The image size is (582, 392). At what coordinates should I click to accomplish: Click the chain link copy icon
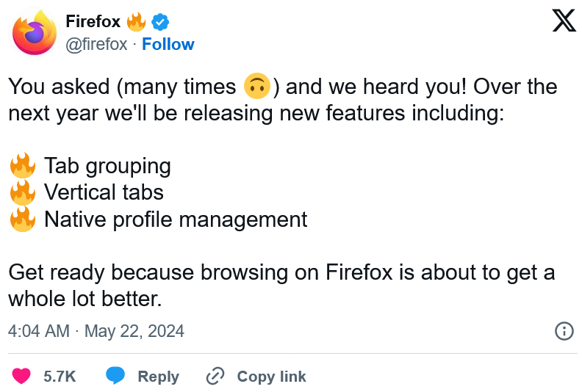point(215,376)
